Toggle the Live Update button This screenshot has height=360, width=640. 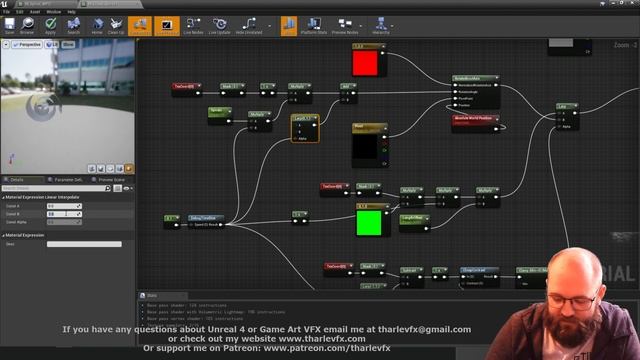[220, 26]
